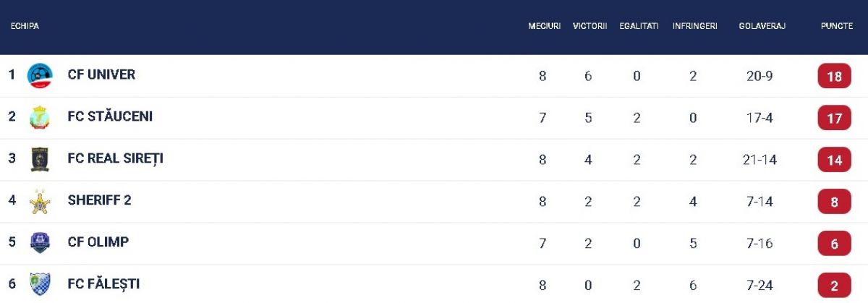Click the FC Stăuceni club crest
The height and width of the screenshot is (303, 868).
pos(40,117)
